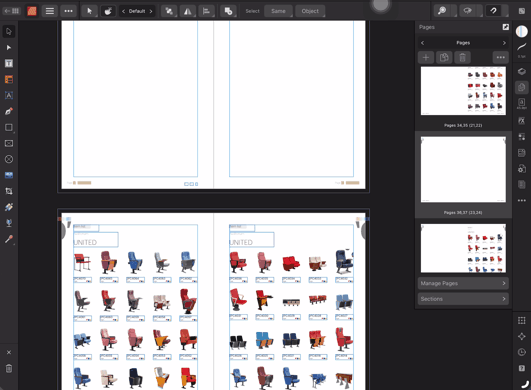Select the Picture Frame Rectangle tool
Image resolution: width=531 pixels, height=390 pixels.
coord(9,143)
